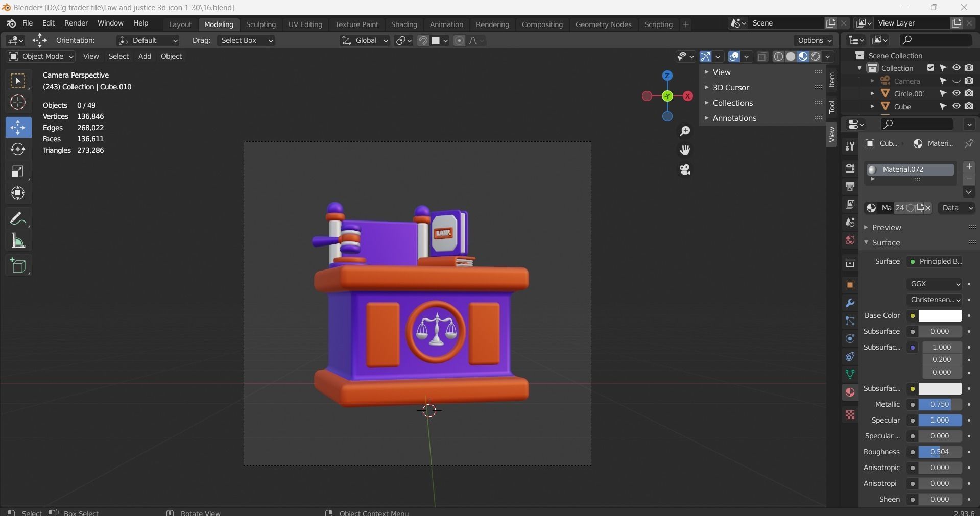Image resolution: width=980 pixels, height=516 pixels.
Task: Hide Cube with its eye icon
Action: pyautogui.click(x=956, y=106)
